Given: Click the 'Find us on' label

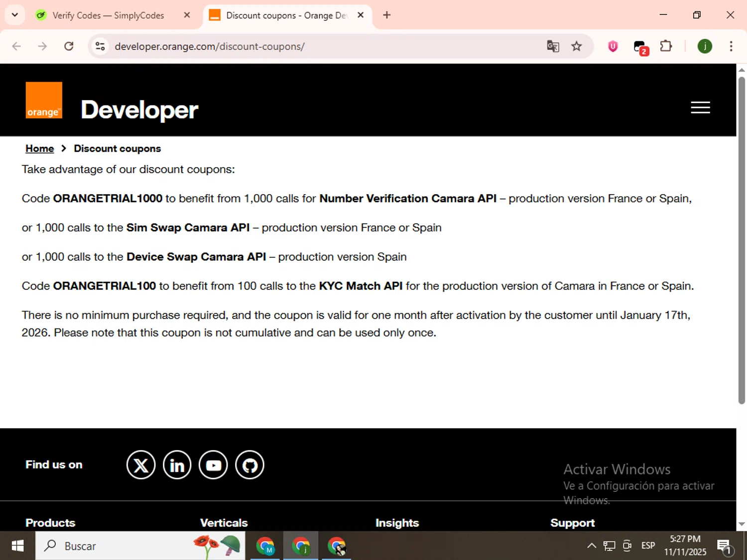Looking at the screenshot, I should tap(54, 464).
